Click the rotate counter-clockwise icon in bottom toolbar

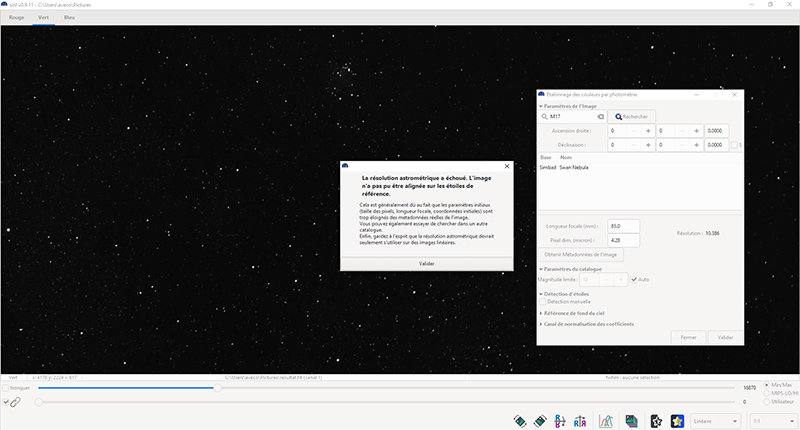pyautogui.click(x=520, y=421)
